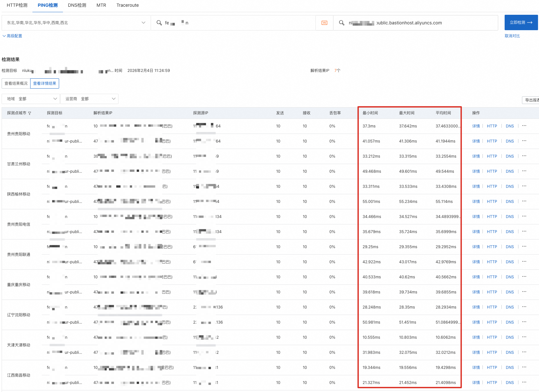Open the region selector dropdown 东北,华南,华北

(x=76, y=23)
